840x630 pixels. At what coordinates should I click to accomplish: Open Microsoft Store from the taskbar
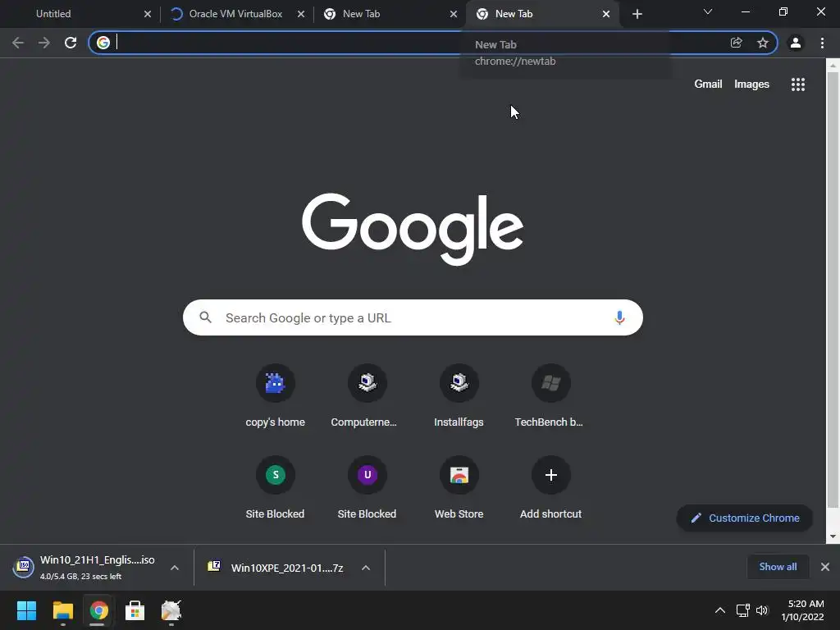(135, 610)
